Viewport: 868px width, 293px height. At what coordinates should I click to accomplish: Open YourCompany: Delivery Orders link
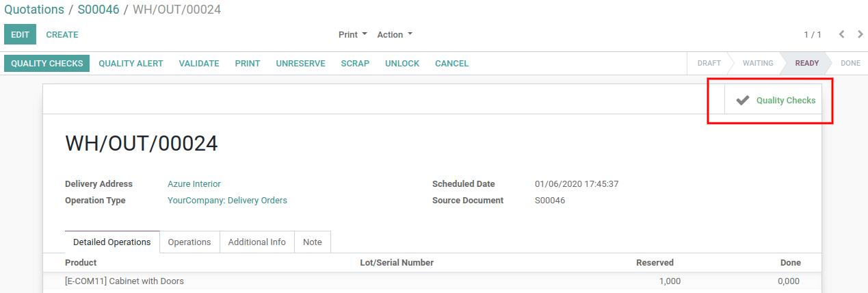tap(227, 201)
